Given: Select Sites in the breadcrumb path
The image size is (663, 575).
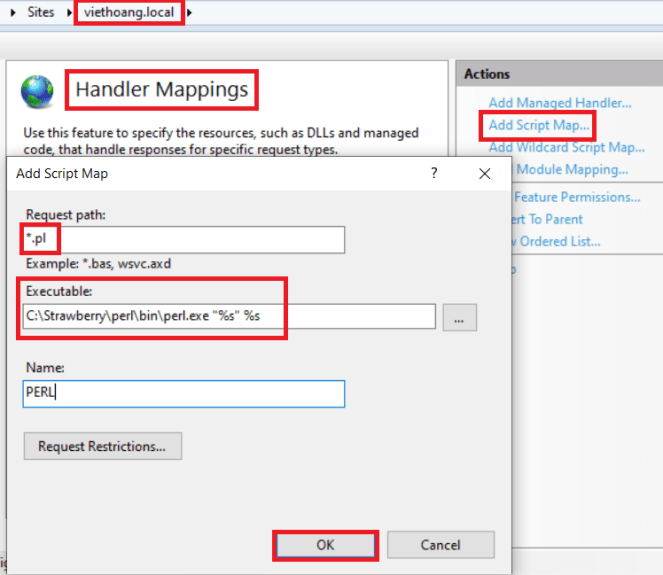Looking at the screenshot, I should [x=41, y=13].
